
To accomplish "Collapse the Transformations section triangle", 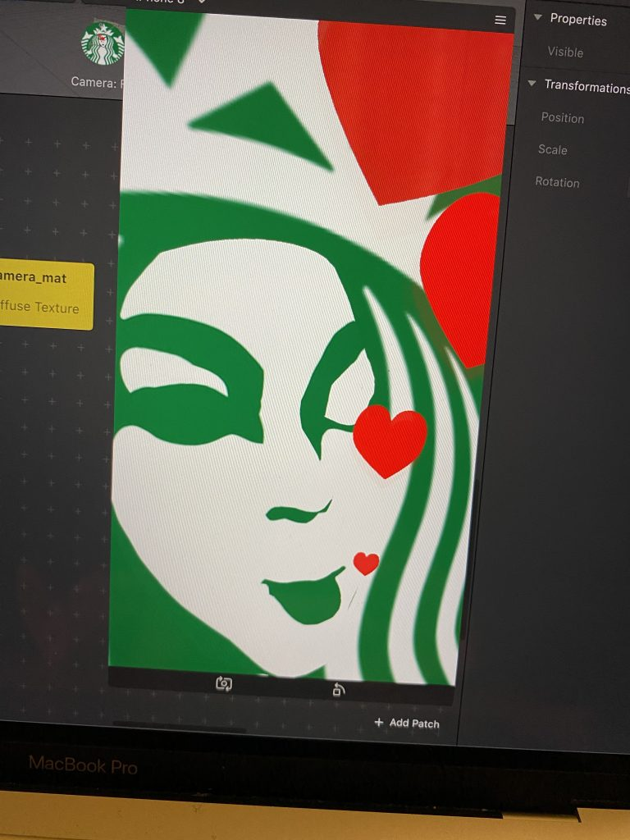I will [x=532, y=84].
